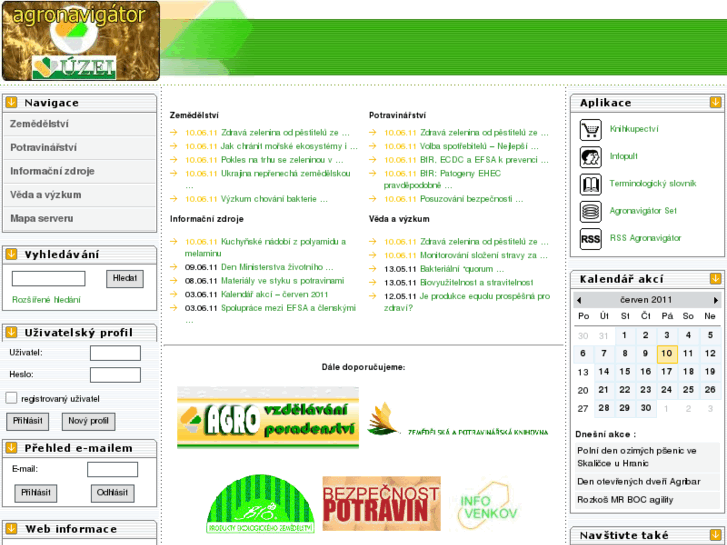
Task: Open article Jak chránit mořské ekosystémy
Action: click(289, 147)
